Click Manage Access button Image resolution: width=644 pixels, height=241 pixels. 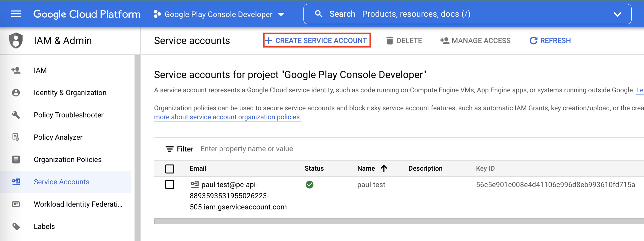tap(475, 41)
